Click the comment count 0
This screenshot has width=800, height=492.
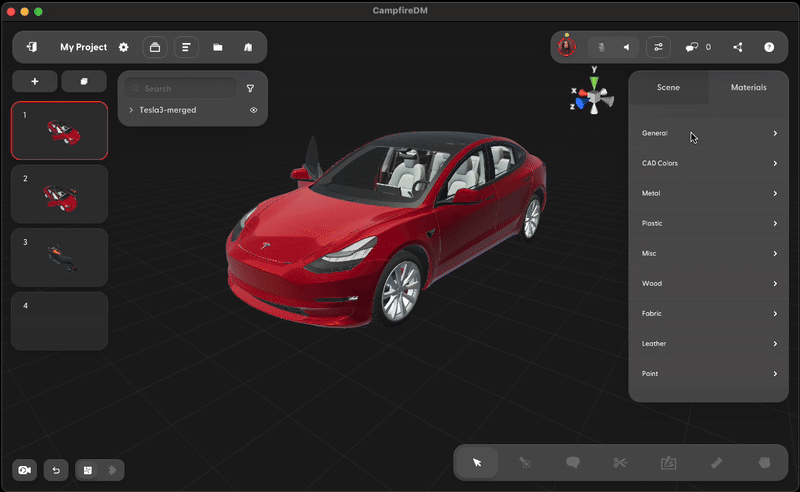coord(708,47)
